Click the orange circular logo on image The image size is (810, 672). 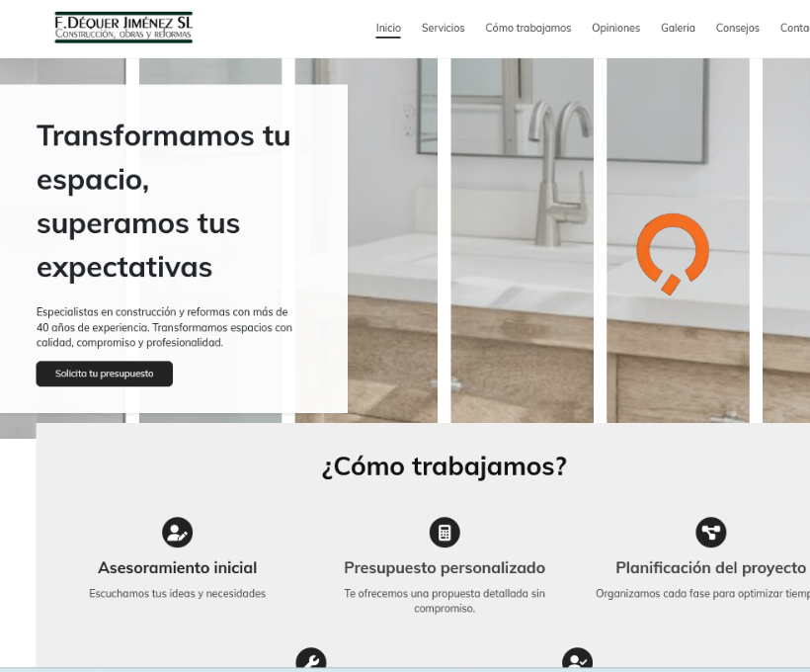[673, 254]
